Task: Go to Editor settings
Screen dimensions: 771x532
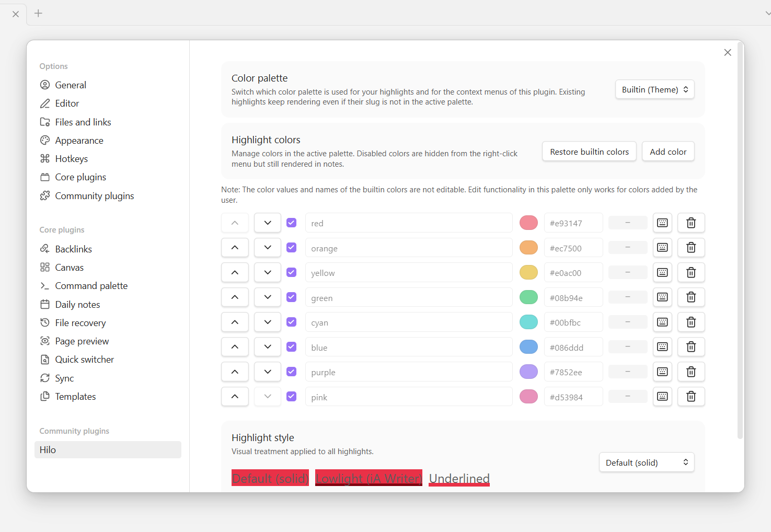Action: [x=67, y=103]
